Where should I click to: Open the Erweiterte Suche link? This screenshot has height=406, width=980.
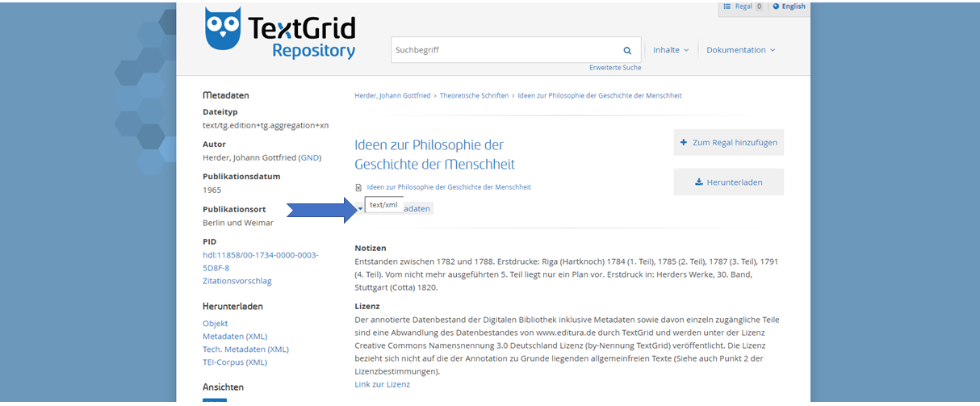click(x=615, y=68)
